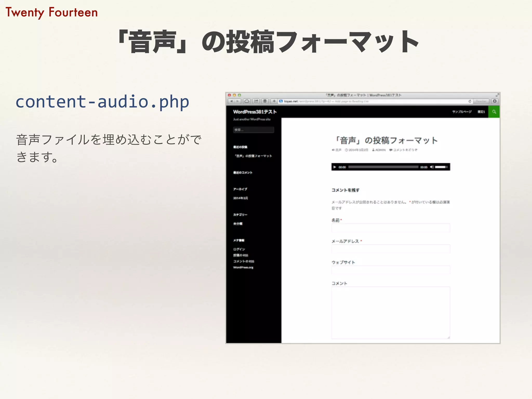Click the Share icon in browser toolbar
This screenshot has height=399, width=532.
256,101
